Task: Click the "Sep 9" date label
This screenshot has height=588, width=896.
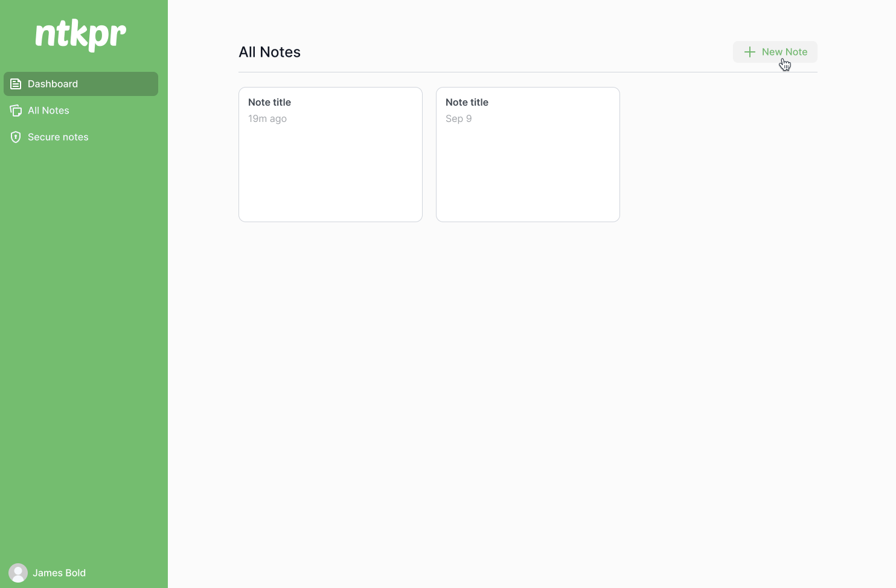Action: 458,118
